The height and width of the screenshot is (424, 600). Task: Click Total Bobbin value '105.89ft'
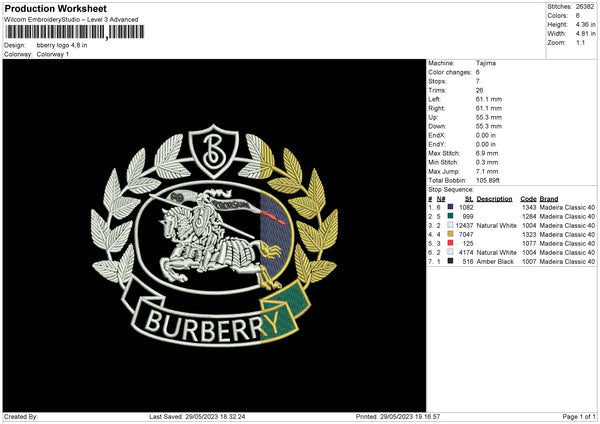488,180
